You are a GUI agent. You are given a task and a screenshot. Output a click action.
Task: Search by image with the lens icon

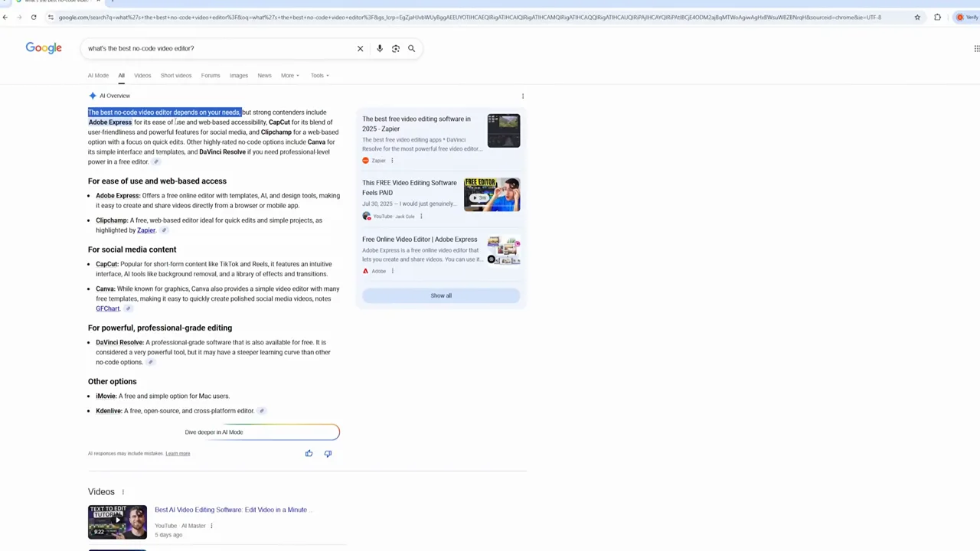[396, 48]
